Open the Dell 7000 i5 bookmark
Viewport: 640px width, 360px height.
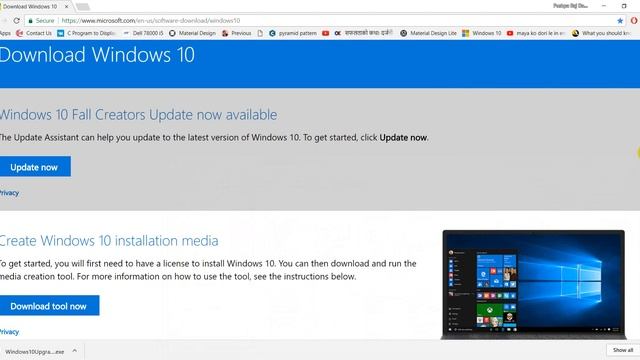[x=143, y=33]
